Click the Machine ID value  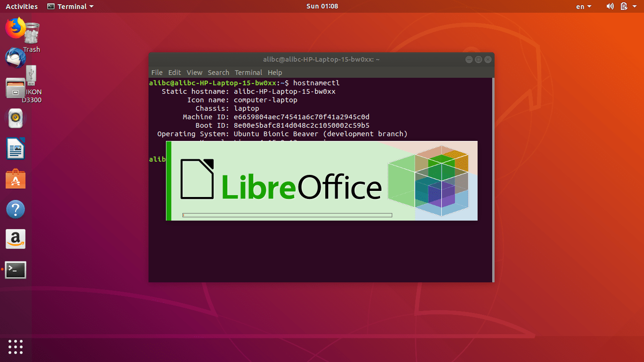[302, 117]
